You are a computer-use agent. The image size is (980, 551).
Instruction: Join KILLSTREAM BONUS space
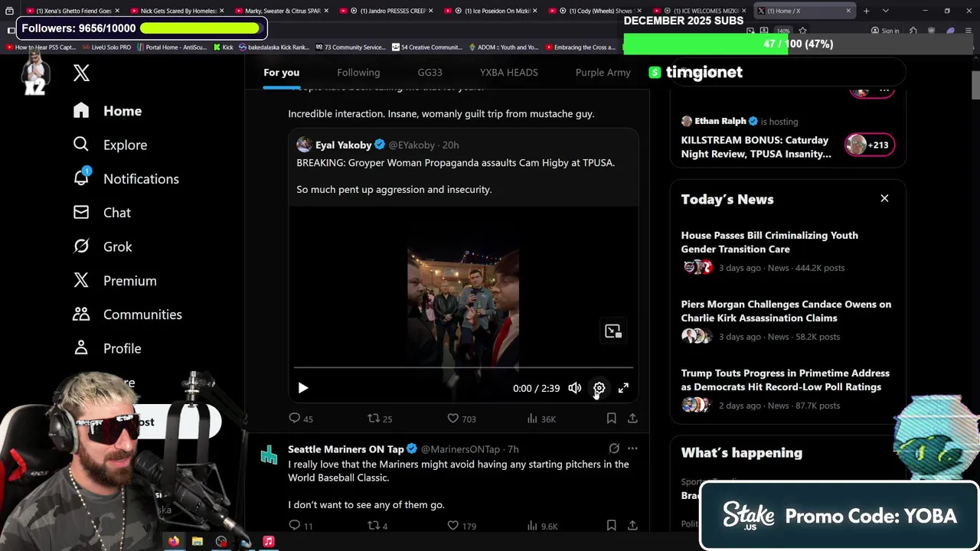point(756,147)
